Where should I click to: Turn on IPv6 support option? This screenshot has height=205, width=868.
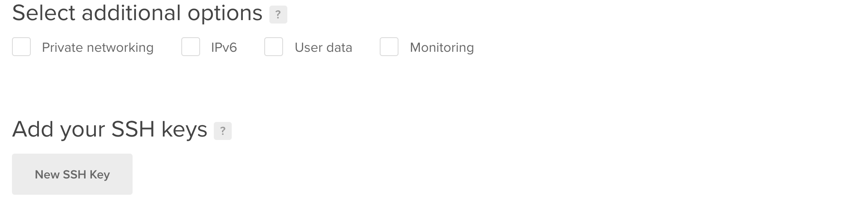[191, 47]
